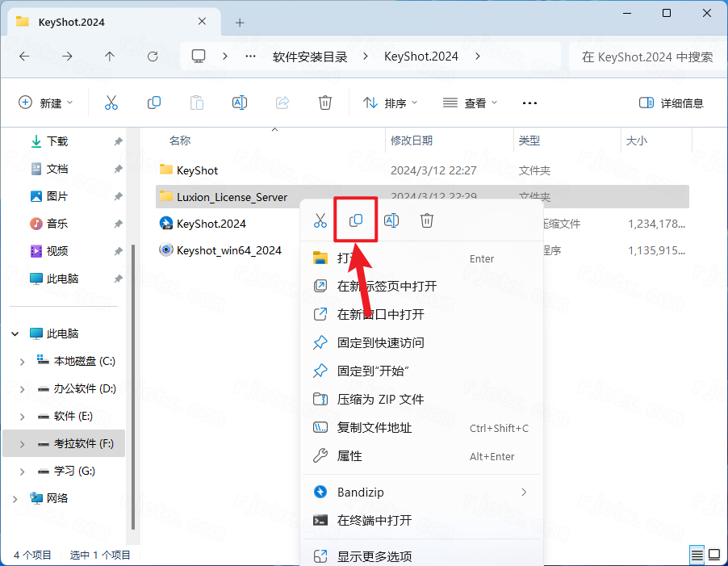This screenshot has width=728, height=566.
Task: Go forward with the right arrow button
Action: tap(67, 57)
